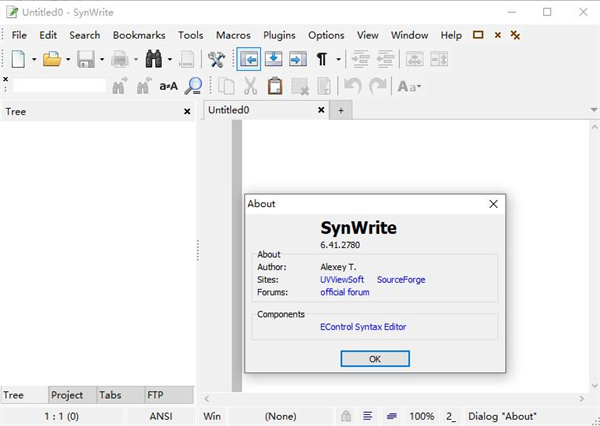This screenshot has height=426, width=600.
Task: Add a new tab with plus button
Action: click(x=340, y=111)
